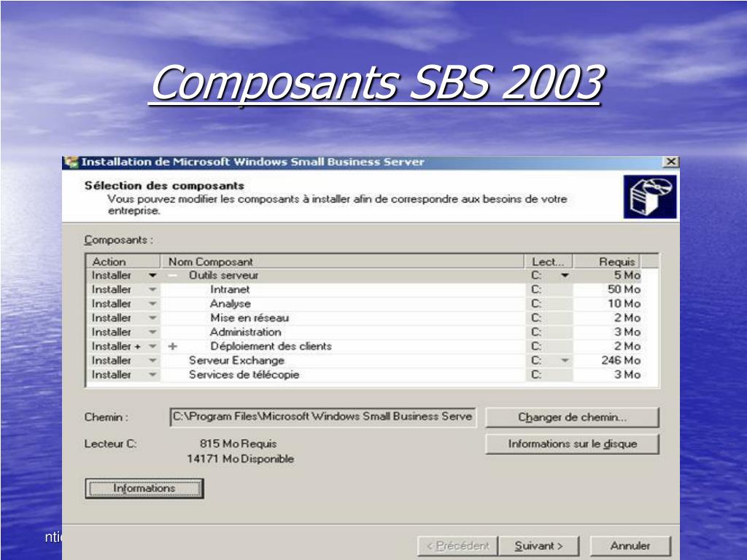
Task: Click the 50 Mo size value
Action: point(624,289)
